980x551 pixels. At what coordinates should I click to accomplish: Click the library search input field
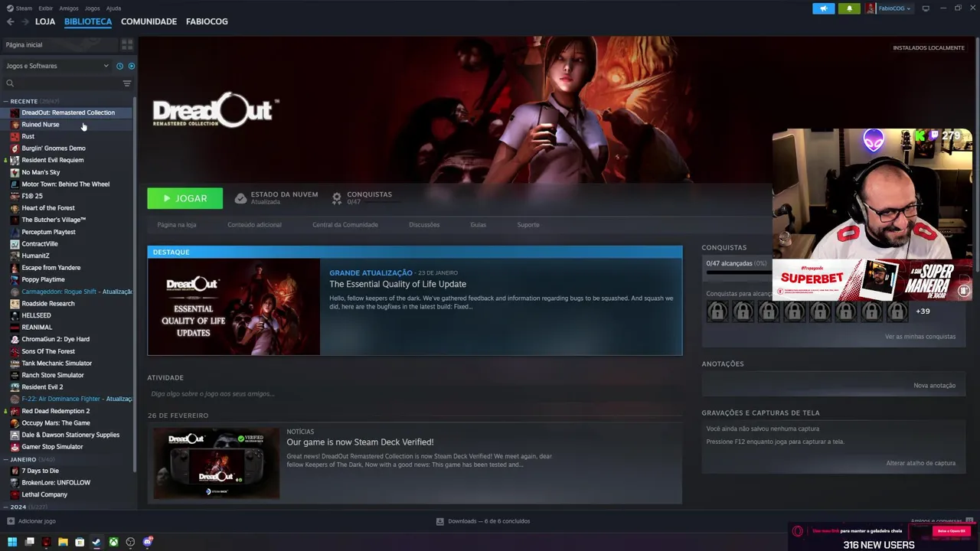(x=67, y=83)
